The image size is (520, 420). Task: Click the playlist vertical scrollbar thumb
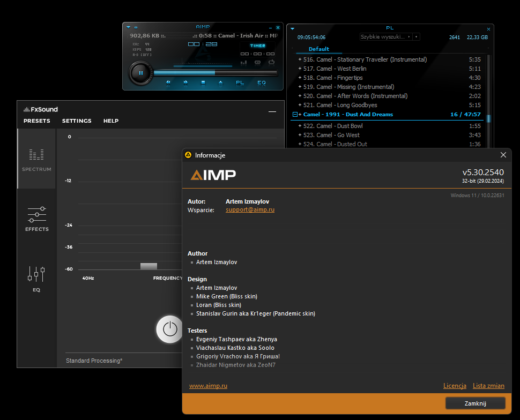[488, 118]
